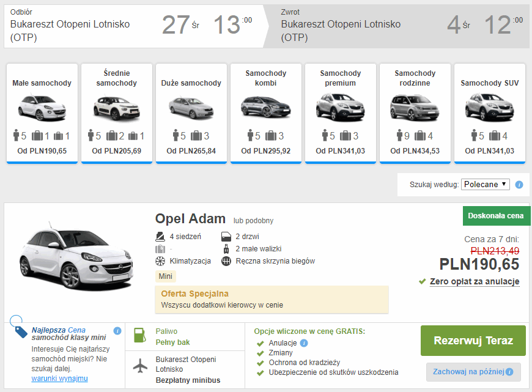Open the Szukaj według sort dropdown
The width and height of the screenshot is (532, 392).
tap(486, 184)
